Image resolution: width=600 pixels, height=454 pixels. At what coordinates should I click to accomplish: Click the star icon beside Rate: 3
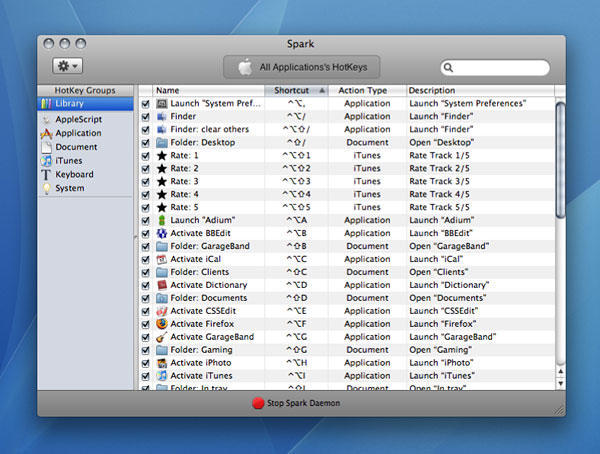click(161, 181)
